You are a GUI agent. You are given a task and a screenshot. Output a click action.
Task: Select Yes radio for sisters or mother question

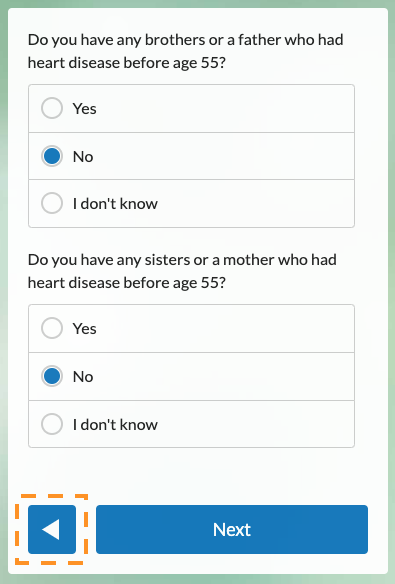(52, 328)
